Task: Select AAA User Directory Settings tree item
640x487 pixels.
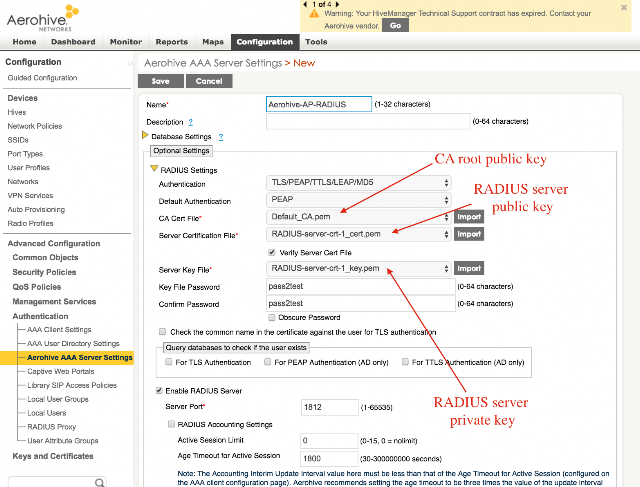Action: [x=73, y=343]
